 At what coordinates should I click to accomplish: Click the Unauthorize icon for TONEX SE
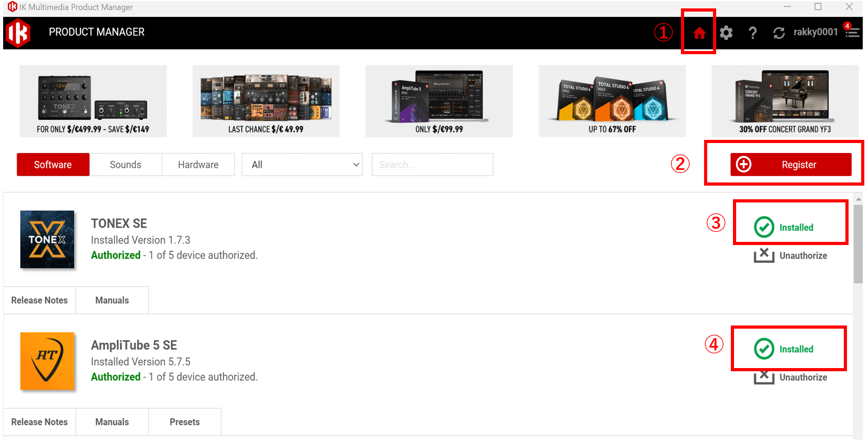764,255
